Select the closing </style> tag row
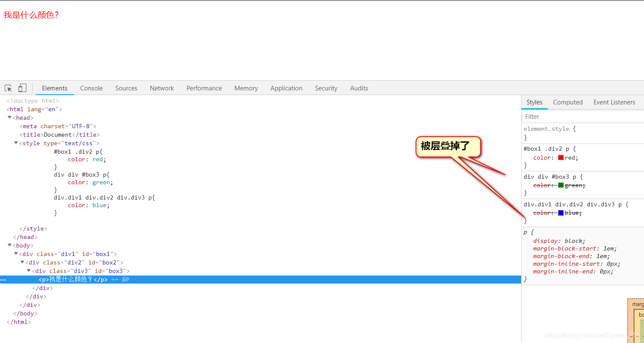This screenshot has width=644, height=343. [x=33, y=228]
